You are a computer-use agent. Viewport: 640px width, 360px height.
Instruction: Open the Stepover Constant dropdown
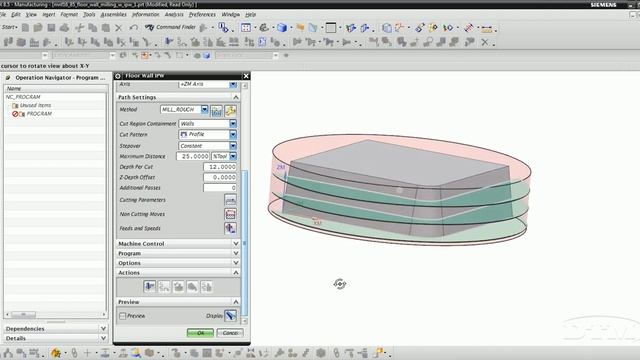(x=233, y=146)
